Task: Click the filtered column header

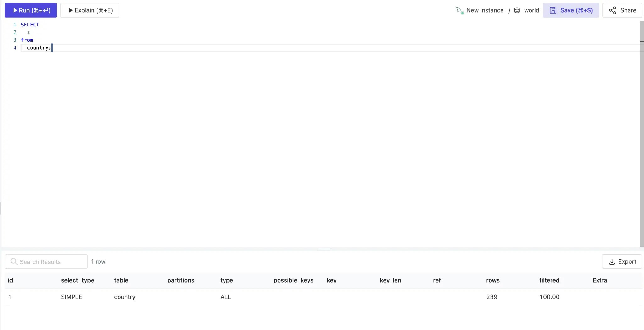Action: point(549,280)
